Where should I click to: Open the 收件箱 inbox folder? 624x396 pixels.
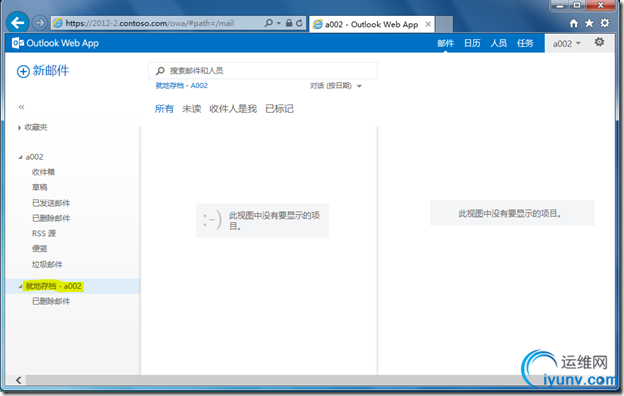[x=43, y=172]
